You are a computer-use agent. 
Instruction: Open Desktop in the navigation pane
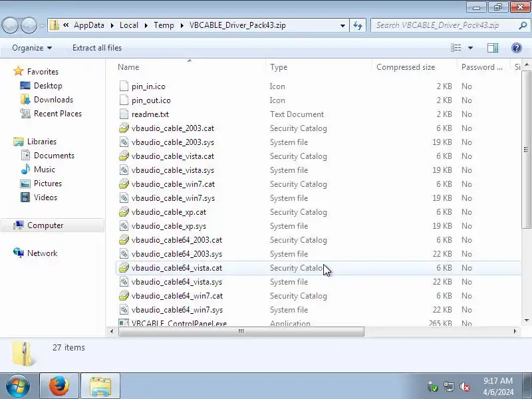click(x=48, y=86)
